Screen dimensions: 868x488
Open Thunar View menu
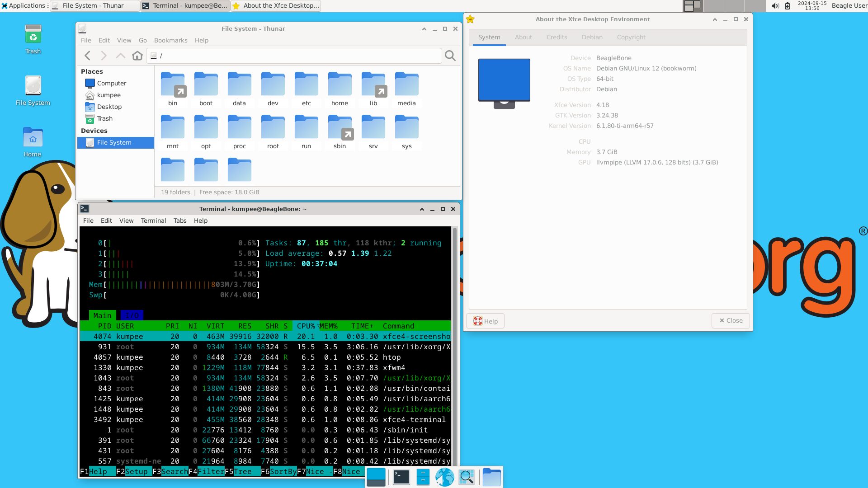(124, 40)
